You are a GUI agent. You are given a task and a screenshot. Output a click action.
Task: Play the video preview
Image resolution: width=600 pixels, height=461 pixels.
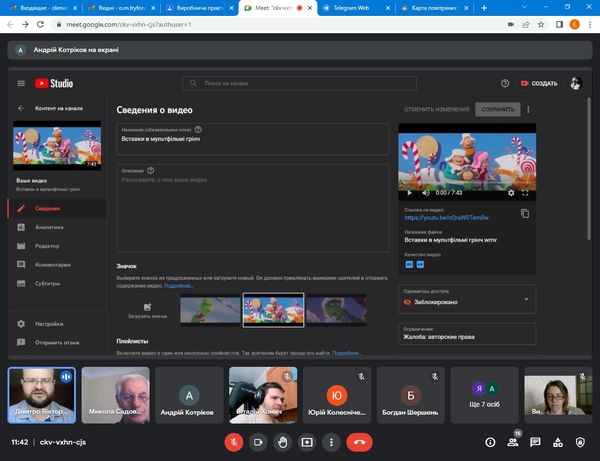[x=409, y=193]
